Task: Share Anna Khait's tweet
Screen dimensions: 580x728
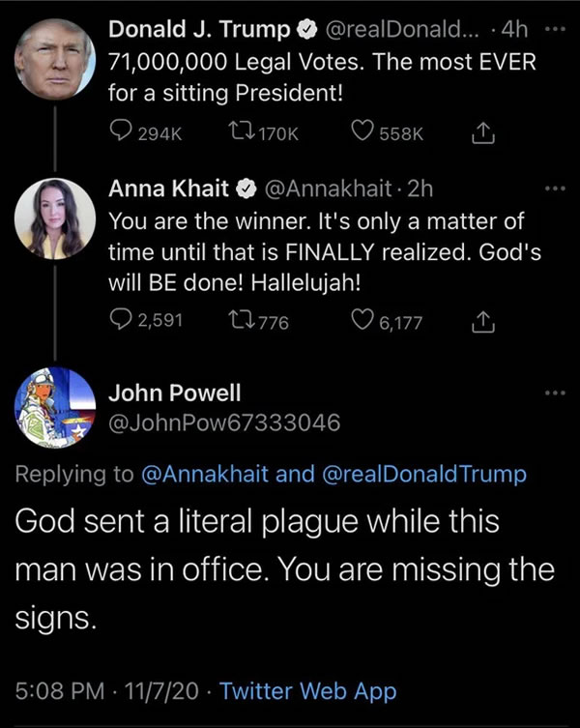Action: coord(480,321)
